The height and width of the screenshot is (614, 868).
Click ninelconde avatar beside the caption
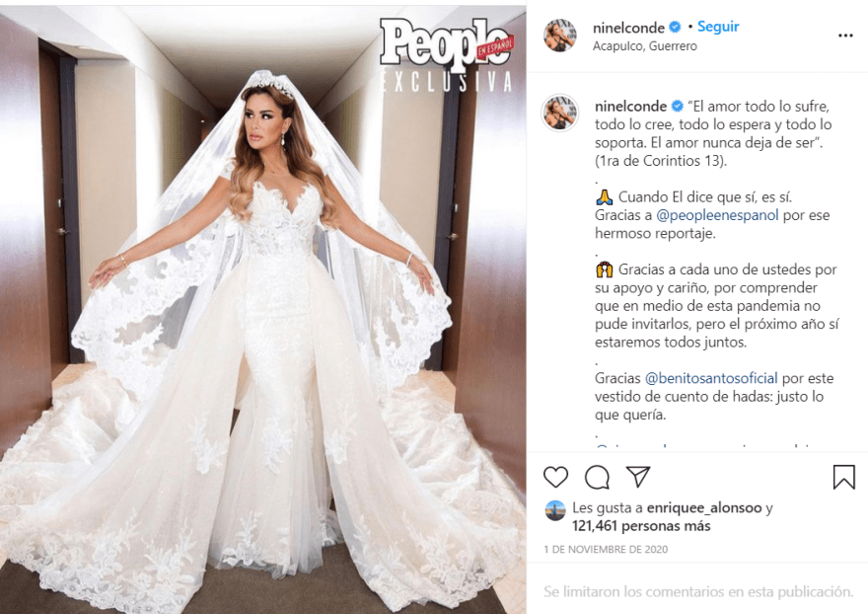tap(559, 113)
